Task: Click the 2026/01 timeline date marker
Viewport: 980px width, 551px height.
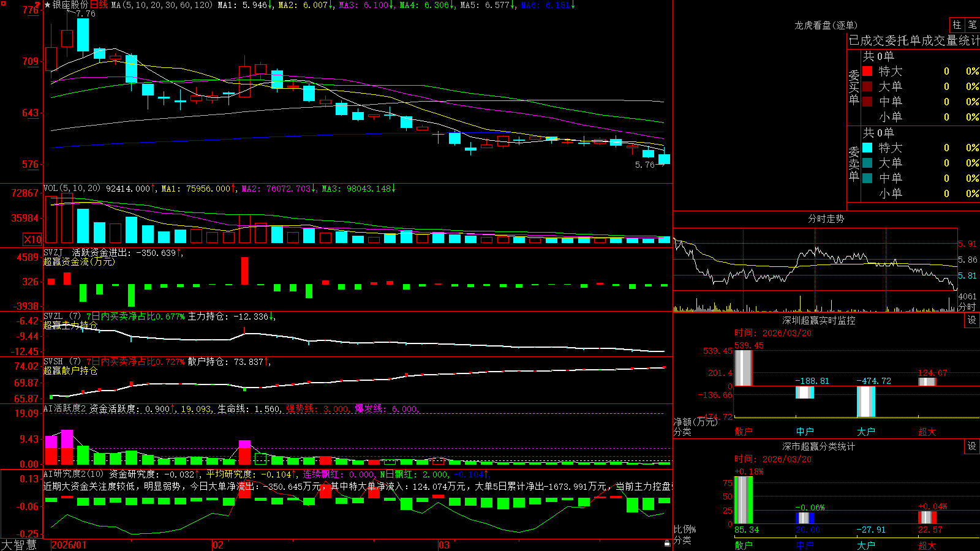Action: click(69, 545)
